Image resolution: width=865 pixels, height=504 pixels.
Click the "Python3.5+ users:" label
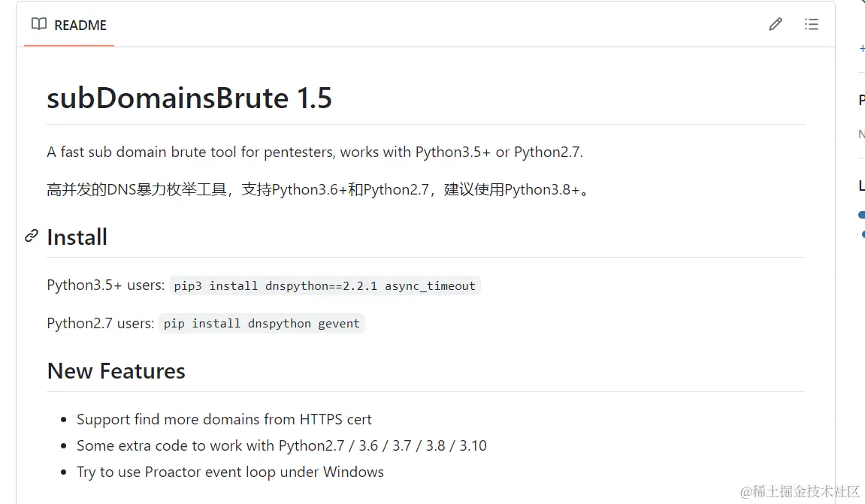tap(106, 285)
